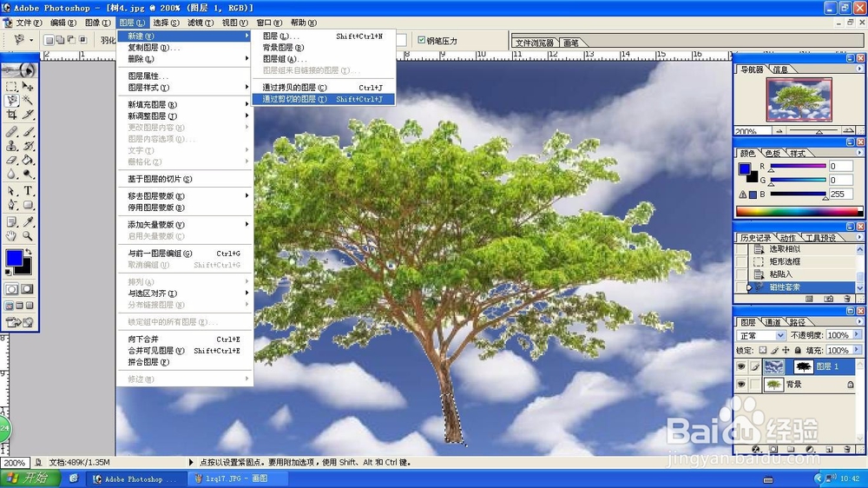Select the Crop tool

pyautogui.click(x=11, y=115)
